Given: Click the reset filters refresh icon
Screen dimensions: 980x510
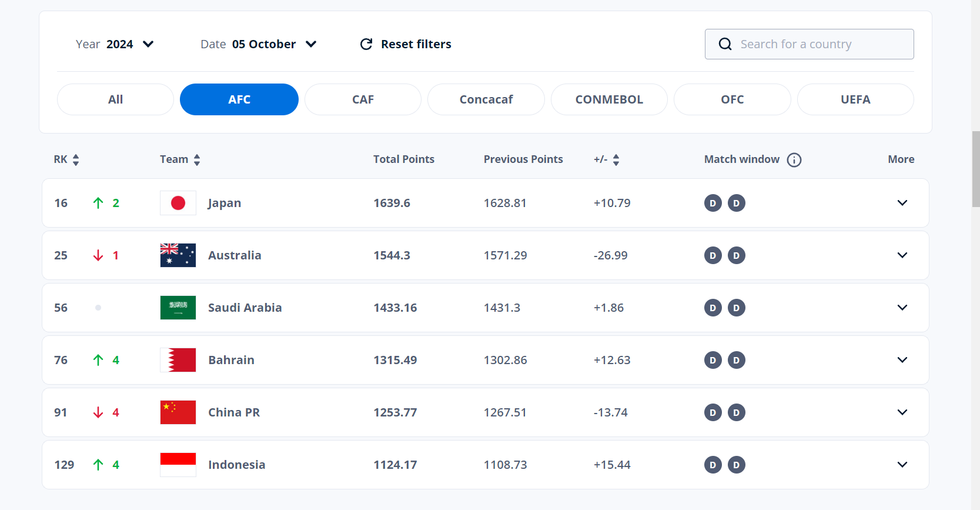Looking at the screenshot, I should tap(366, 44).
